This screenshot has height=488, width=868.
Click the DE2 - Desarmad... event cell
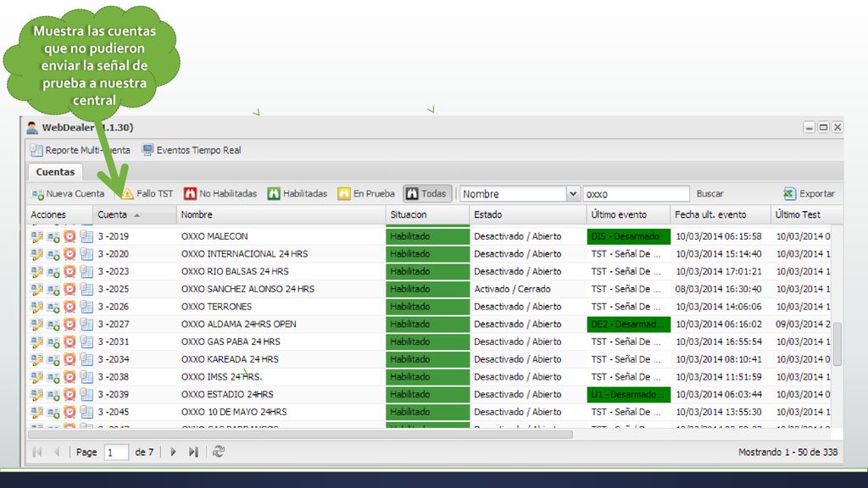pyautogui.click(x=628, y=324)
